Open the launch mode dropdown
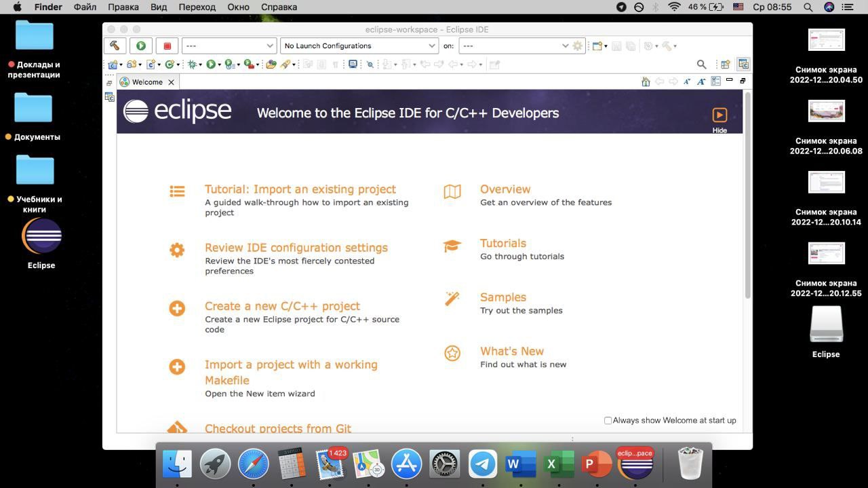This screenshot has width=868, height=488. coord(229,45)
